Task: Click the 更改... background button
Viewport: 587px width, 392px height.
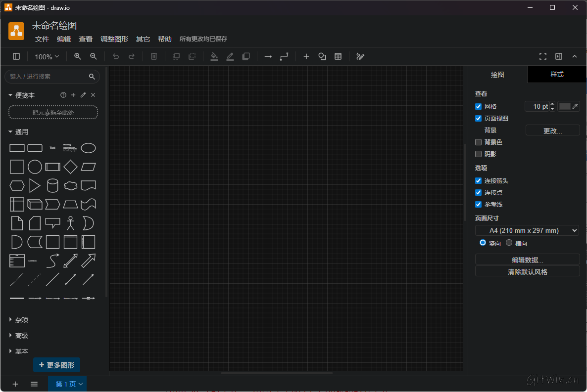Action: point(552,131)
